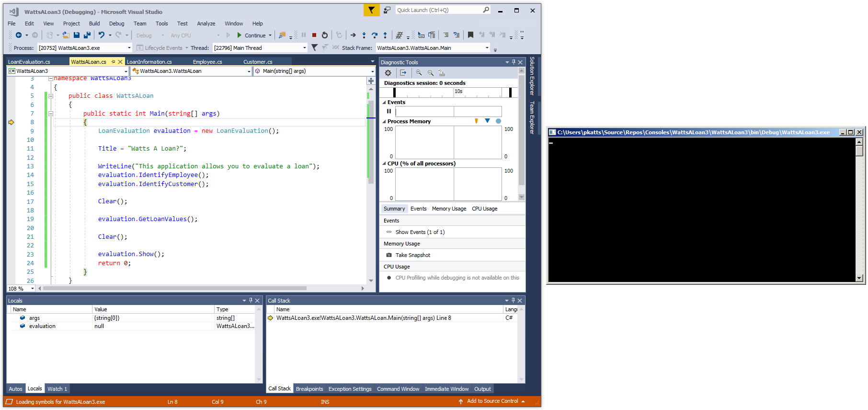Zoom out on the diagnostics timeline

[431, 73]
